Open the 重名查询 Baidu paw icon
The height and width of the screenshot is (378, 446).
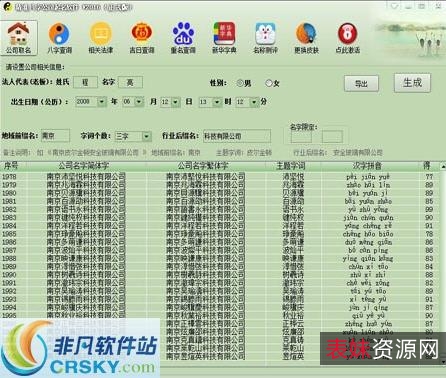(x=183, y=38)
